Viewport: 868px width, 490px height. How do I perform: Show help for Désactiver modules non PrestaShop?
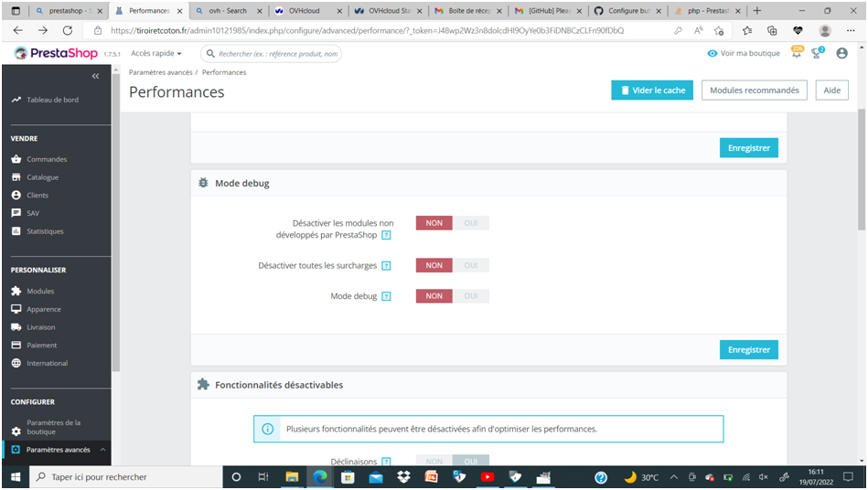pyautogui.click(x=386, y=235)
